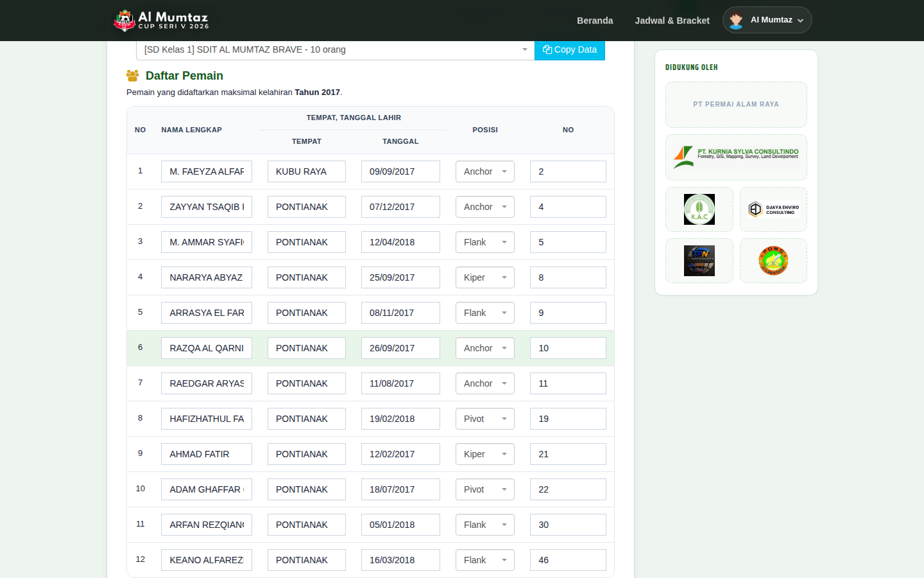Click the TPN sponsor logo thumbnail
924x578 pixels.
[x=699, y=261]
